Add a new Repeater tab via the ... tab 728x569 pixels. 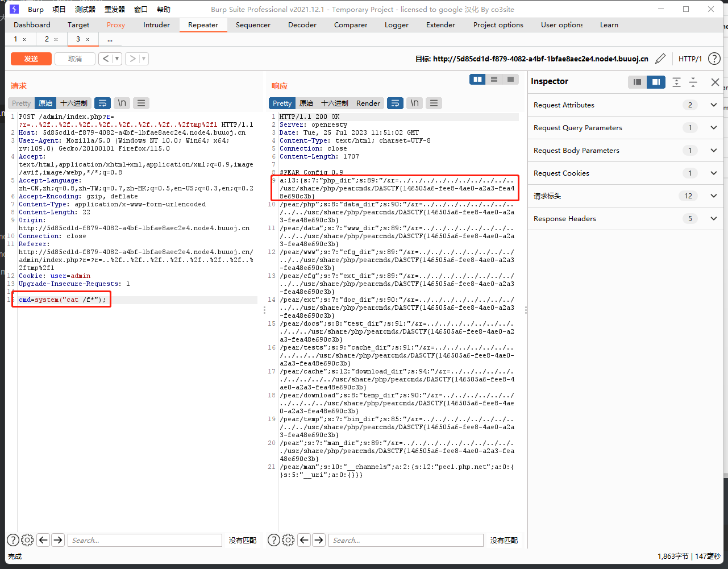(110, 39)
